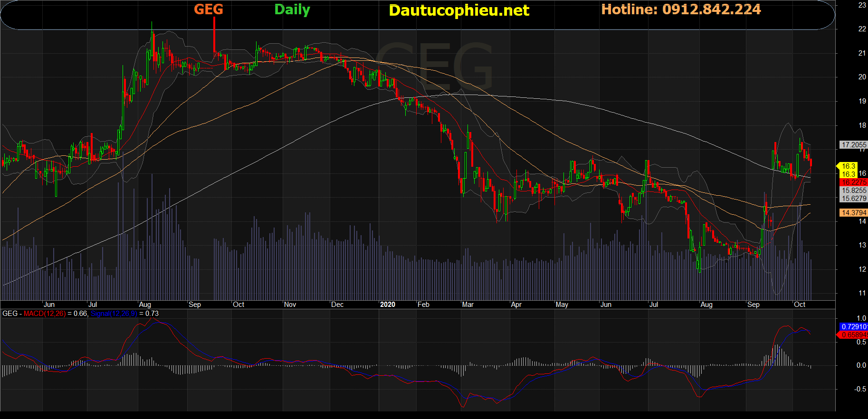This screenshot has height=419, width=868.
Task: Select the Dec month label on time axis
Action: (337, 305)
